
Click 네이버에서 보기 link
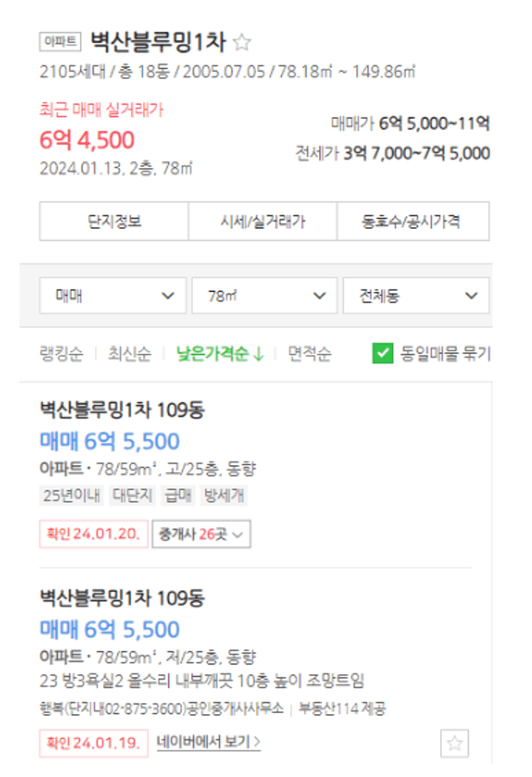(209, 742)
